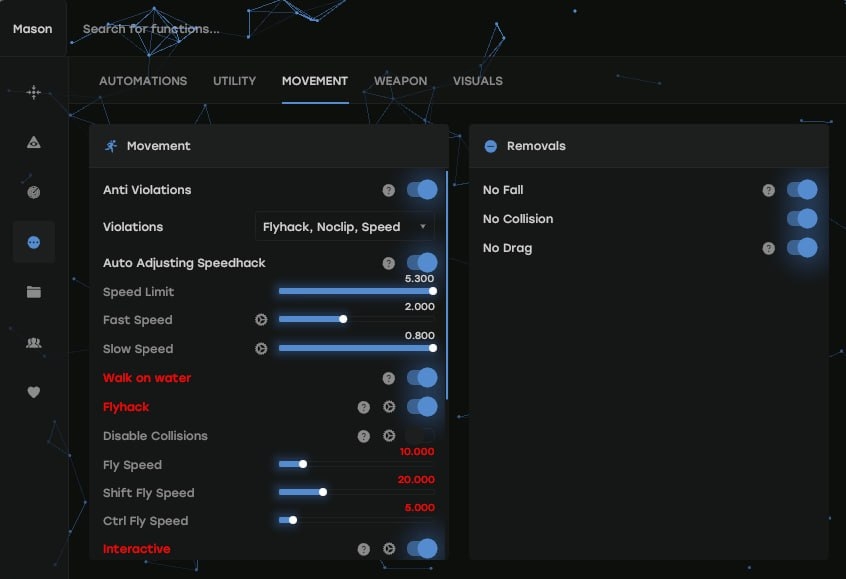The height and width of the screenshot is (579, 846).
Task: Toggle the No Drag switch
Action: 802,248
